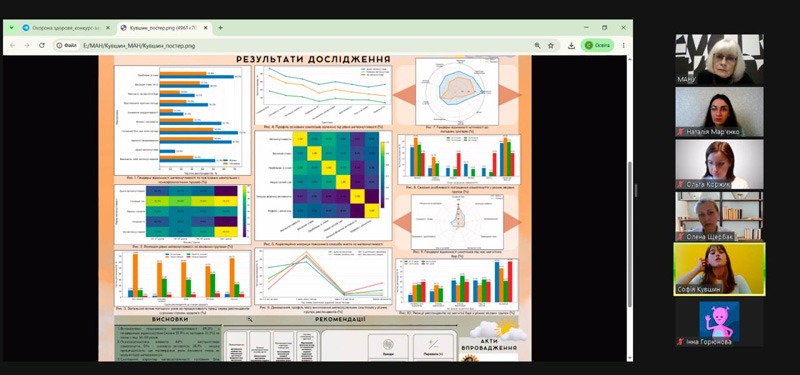Select Софія Кувшин participant video tile
This screenshot has height=375, width=800.
coord(719,269)
